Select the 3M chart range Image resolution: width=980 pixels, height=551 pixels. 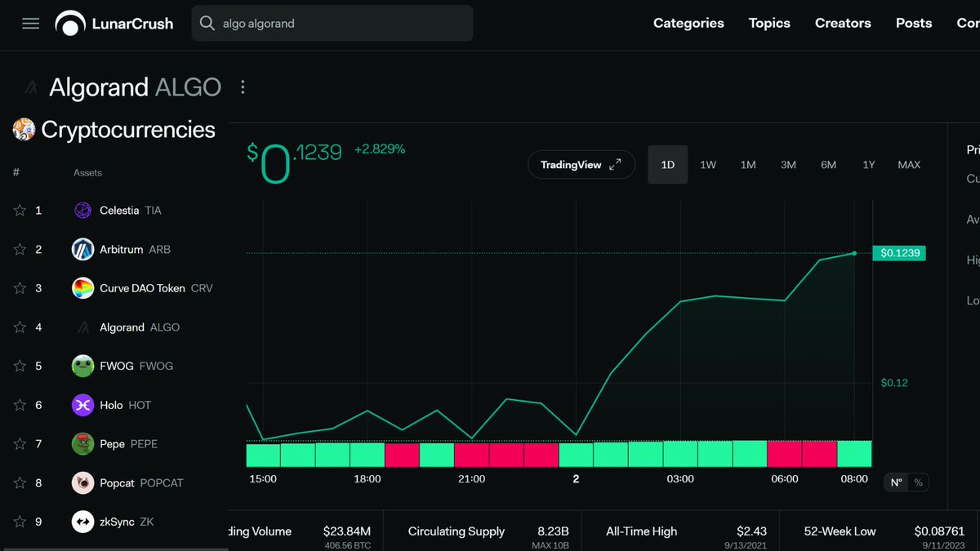click(x=788, y=165)
